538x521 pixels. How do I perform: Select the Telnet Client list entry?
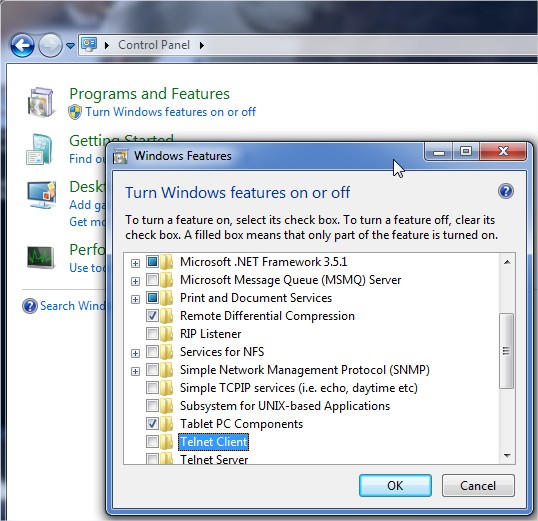pyautogui.click(x=213, y=442)
